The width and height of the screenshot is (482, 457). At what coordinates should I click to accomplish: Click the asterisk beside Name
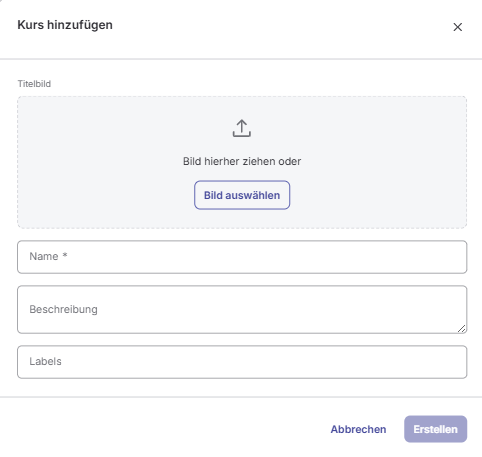tap(65, 255)
